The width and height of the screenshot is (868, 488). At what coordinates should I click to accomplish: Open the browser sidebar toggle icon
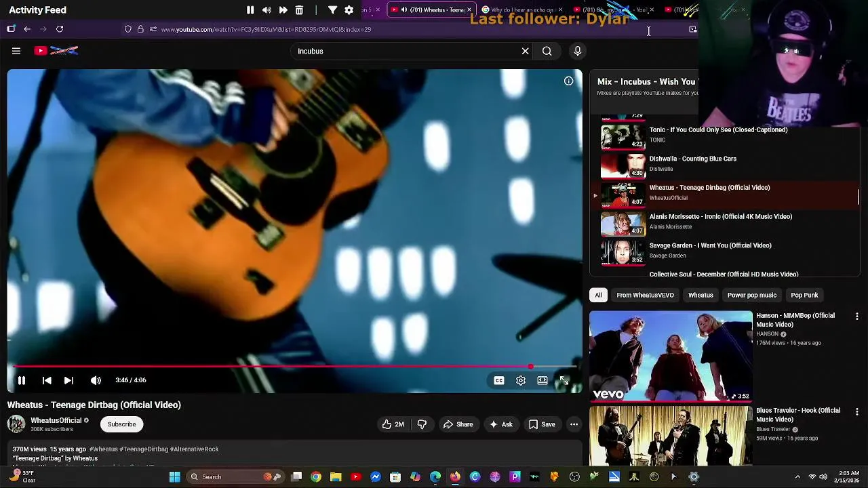[11, 29]
